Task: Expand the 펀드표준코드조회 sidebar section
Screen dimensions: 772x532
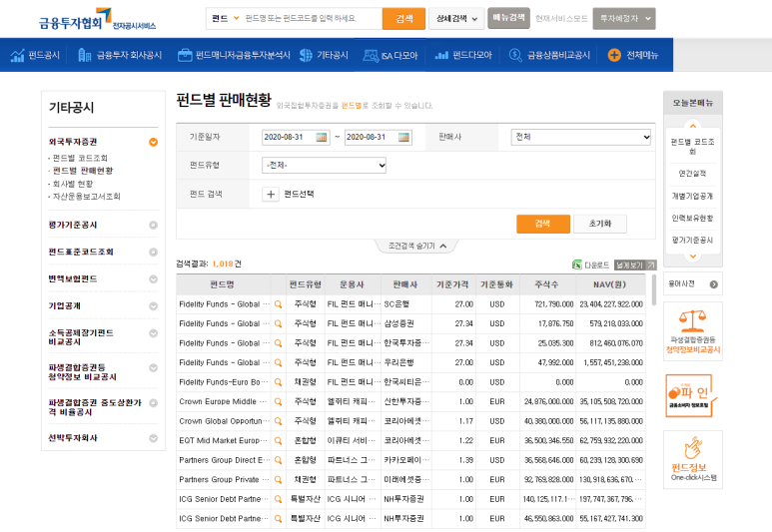Action: 153,253
